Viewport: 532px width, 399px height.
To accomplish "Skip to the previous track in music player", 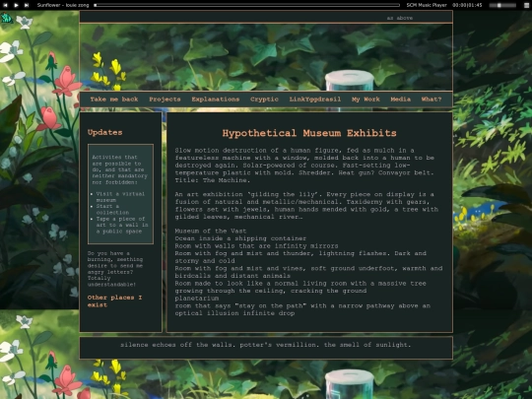I will point(5,5).
